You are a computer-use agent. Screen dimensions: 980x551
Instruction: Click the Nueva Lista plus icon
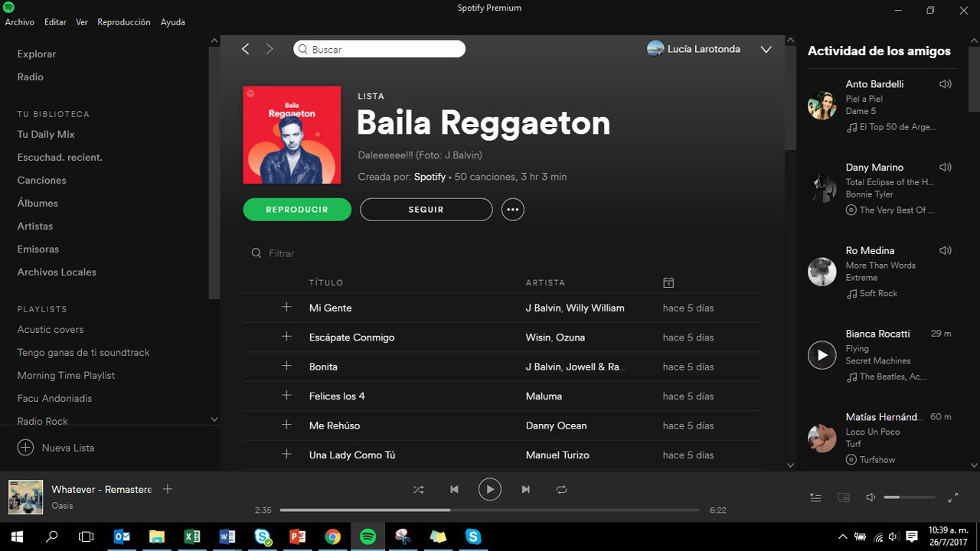pos(25,448)
